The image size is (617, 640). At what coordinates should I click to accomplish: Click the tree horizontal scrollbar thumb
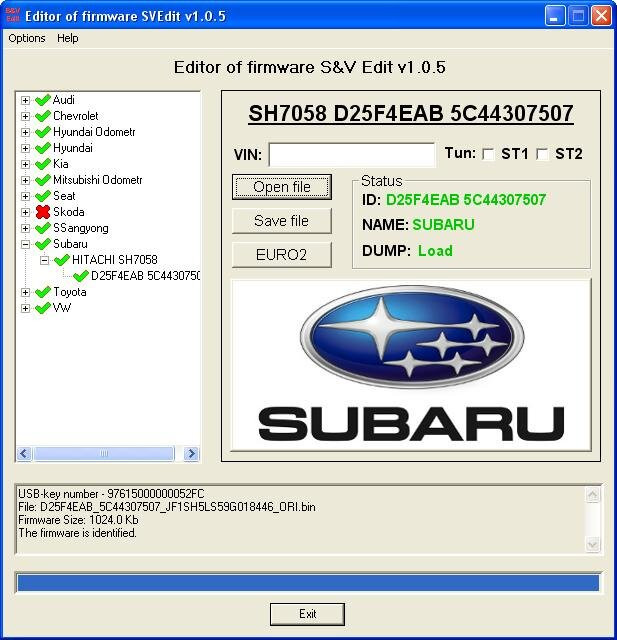pyautogui.click(x=104, y=453)
